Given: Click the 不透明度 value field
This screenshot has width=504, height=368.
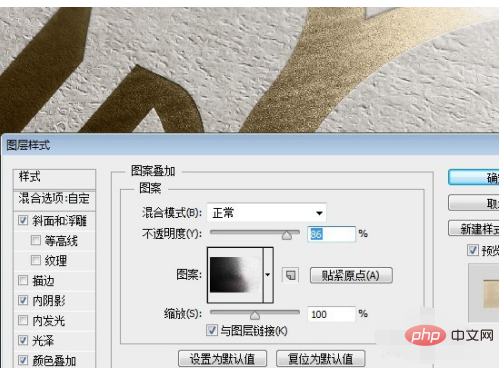Looking at the screenshot, I should [x=331, y=234].
